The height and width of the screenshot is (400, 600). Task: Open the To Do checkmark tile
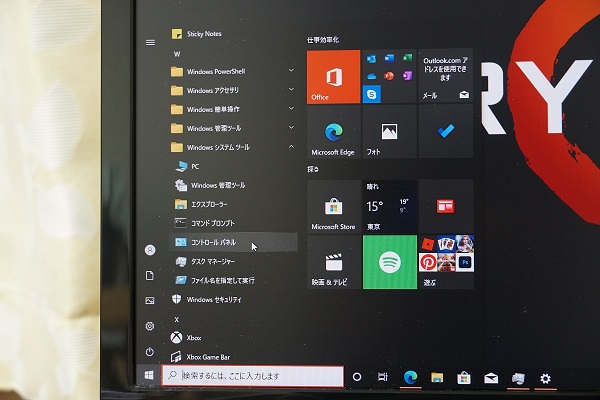(445, 132)
